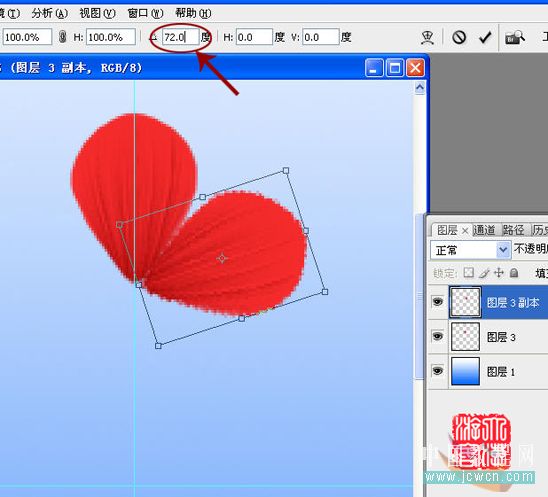Click the rotation angle field showing 72.0

coord(180,37)
